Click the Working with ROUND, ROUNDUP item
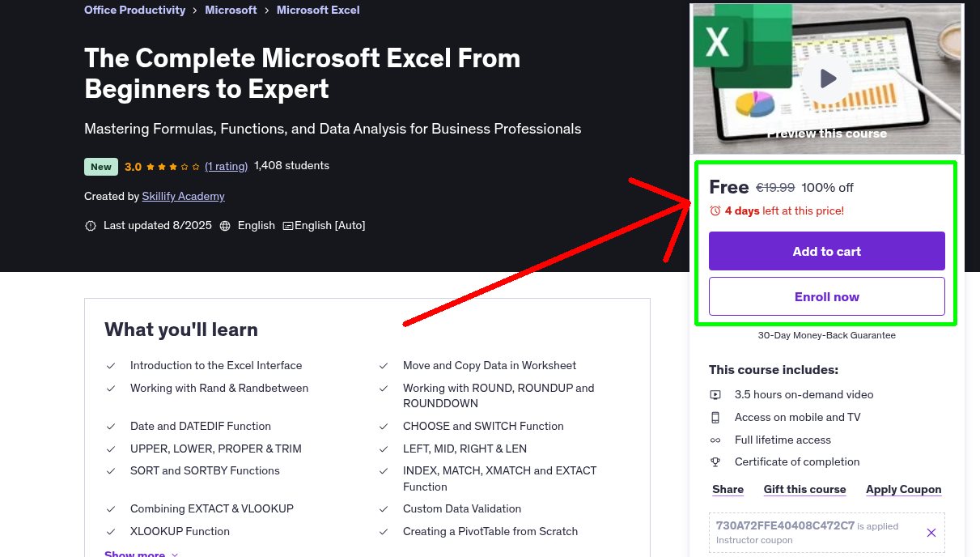 [498, 396]
